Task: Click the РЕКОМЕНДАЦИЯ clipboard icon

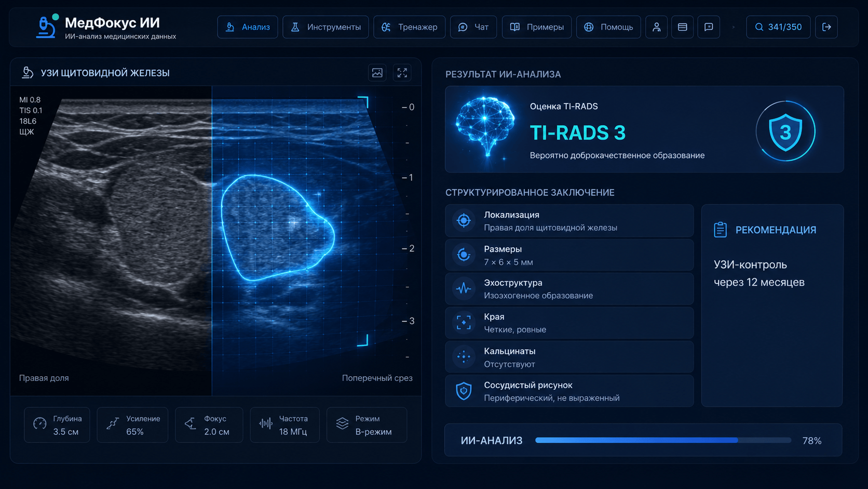Action: tap(720, 229)
